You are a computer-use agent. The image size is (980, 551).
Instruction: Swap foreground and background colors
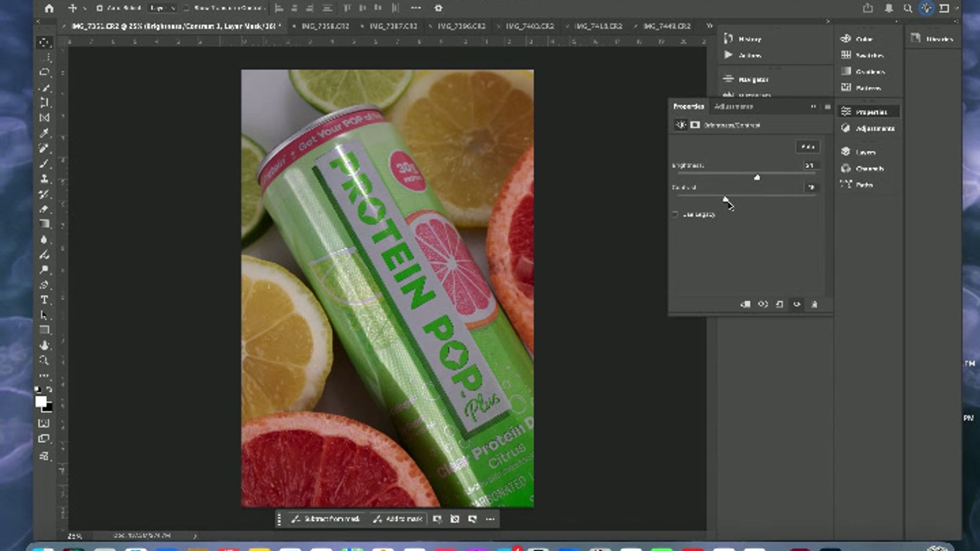(x=50, y=390)
